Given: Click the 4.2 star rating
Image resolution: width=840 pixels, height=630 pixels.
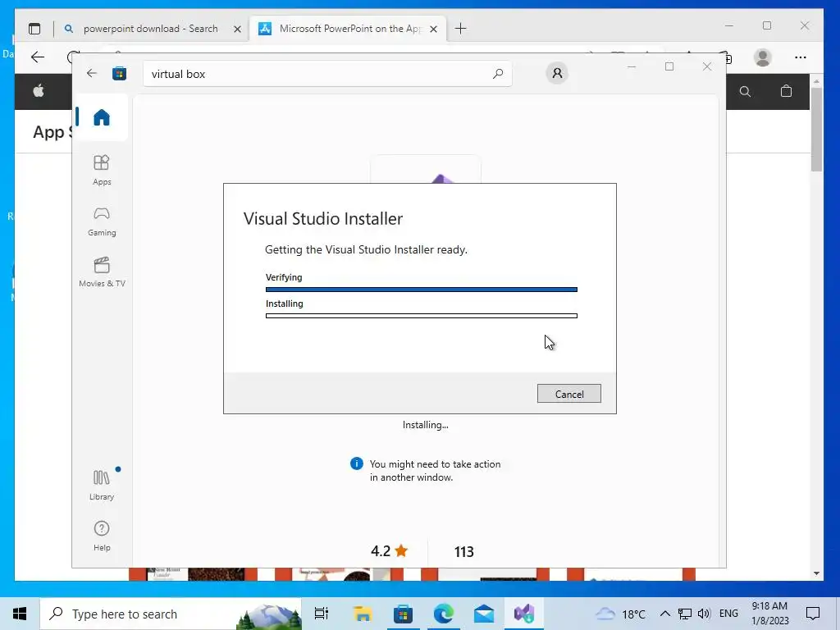Looking at the screenshot, I should [390, 551].
